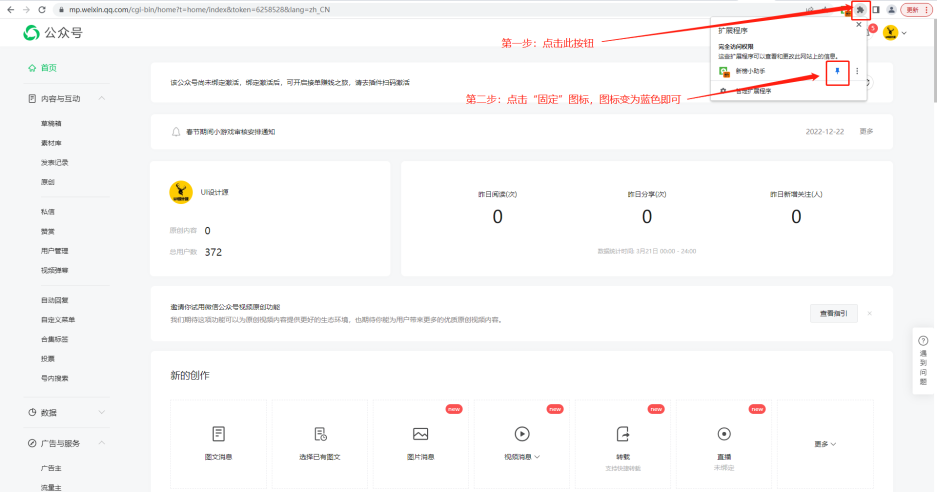Open 合集标签 in the sidebar

pos(54,340)
